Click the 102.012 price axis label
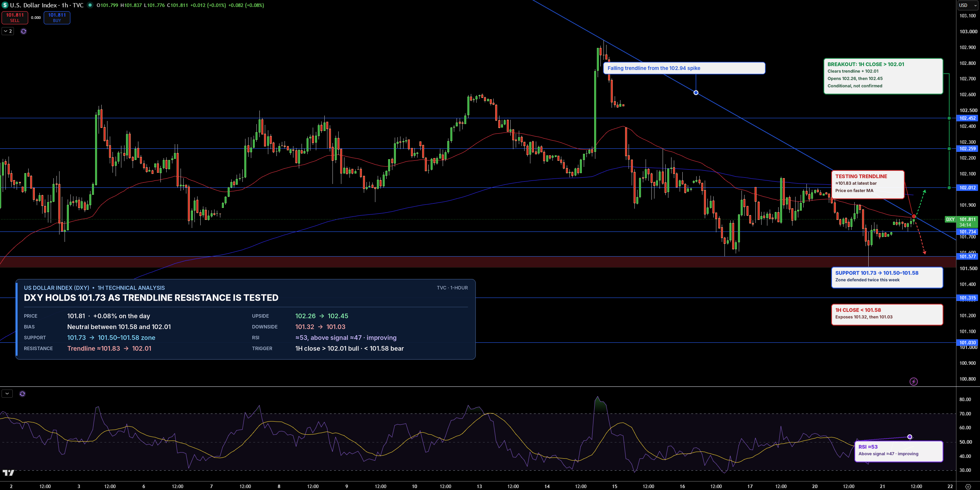This screenshot has height=490, width=980. pyautogui.click(x=967, y=187)
